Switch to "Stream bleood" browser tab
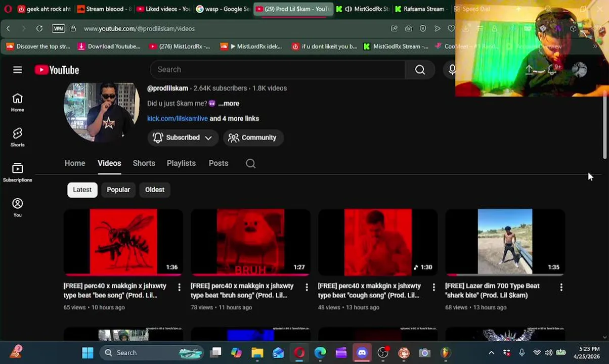This screenshot has height=364, width=609. pos(104,9)
